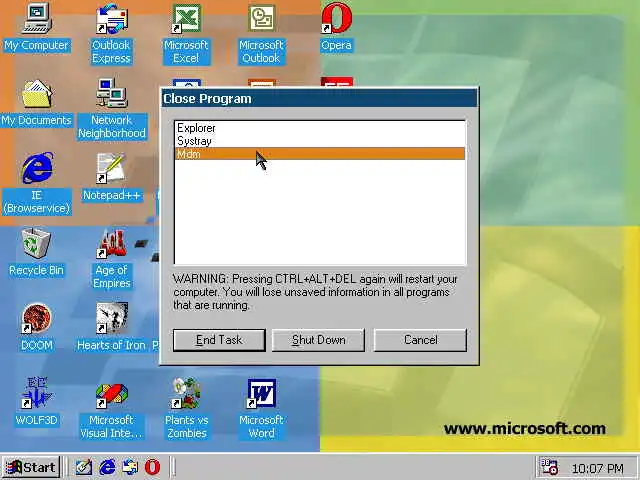Image resolution: width=640 pixels, height=480 pixels.
Task: Click the Task Scheduler system tray icon
Action: pos(549,467)
